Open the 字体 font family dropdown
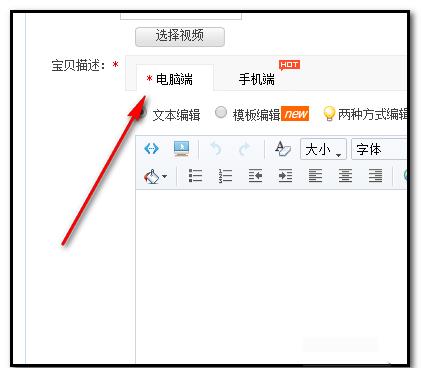421x368 pixels. click(x=379, y=149)
